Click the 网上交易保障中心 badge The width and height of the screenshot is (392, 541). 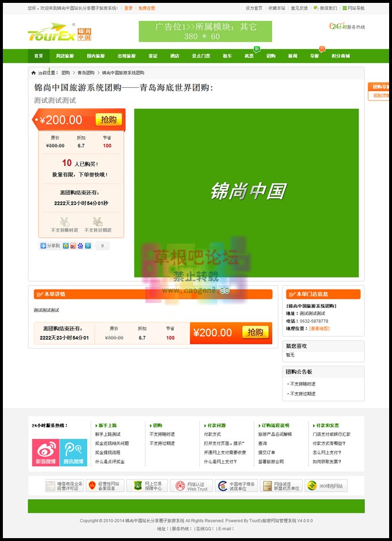click(x=147, y=486)
